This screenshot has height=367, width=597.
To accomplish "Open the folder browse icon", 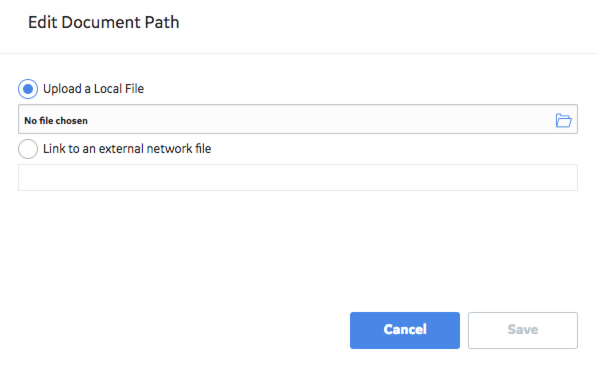I will click(563, 120).
